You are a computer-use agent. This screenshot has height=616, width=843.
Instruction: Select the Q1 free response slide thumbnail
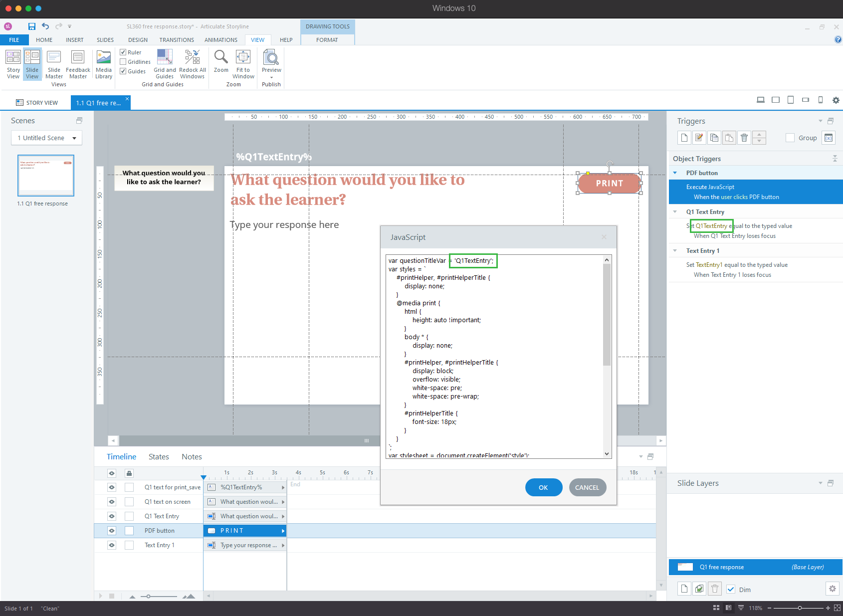[46, 176]
